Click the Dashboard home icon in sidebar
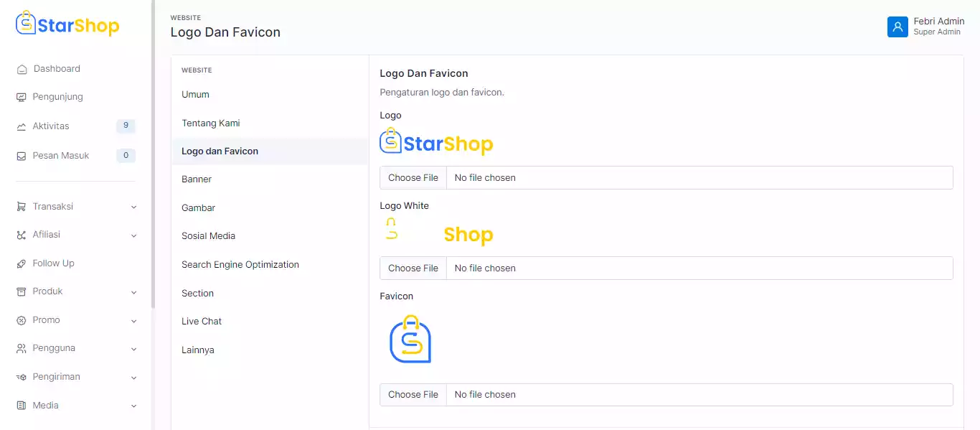This screenshot has width=980, height=430. (22, 70)
